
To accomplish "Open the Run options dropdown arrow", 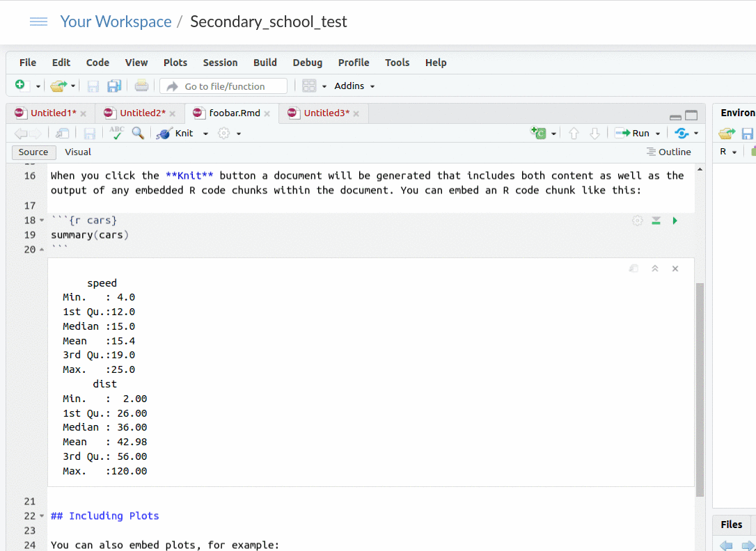I will point(658,134).
